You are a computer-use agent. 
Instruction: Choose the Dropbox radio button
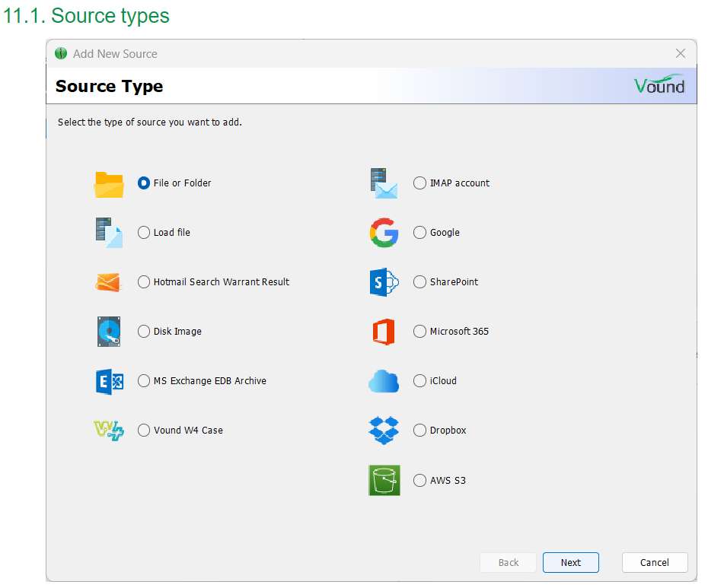click(x=419, y=431)
